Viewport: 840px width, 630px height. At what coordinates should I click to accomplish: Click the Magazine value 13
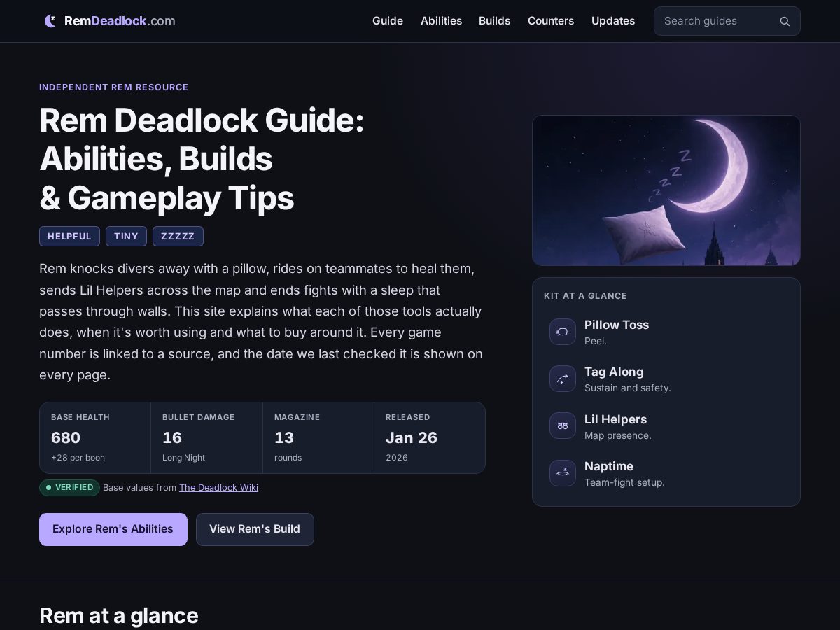point(284,438)
